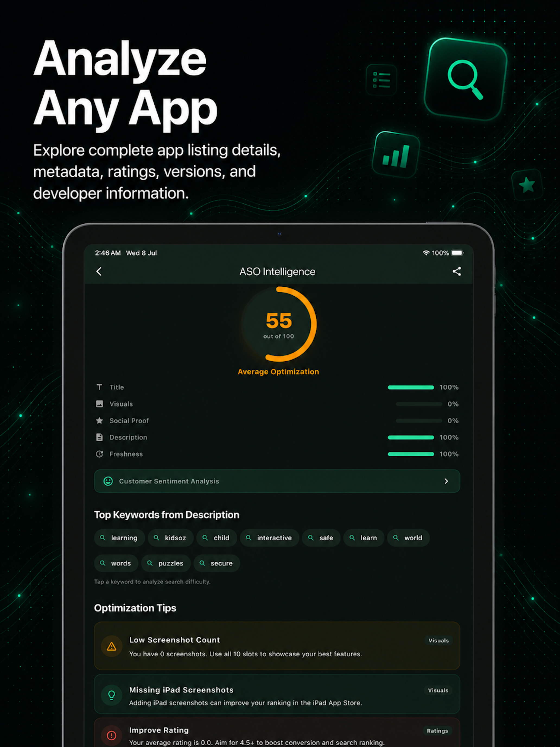The width and height of the screenshot is (560, 747).
Task: Click the '2:46 AM' clock in status bar
Action: [x=108, y=253]
